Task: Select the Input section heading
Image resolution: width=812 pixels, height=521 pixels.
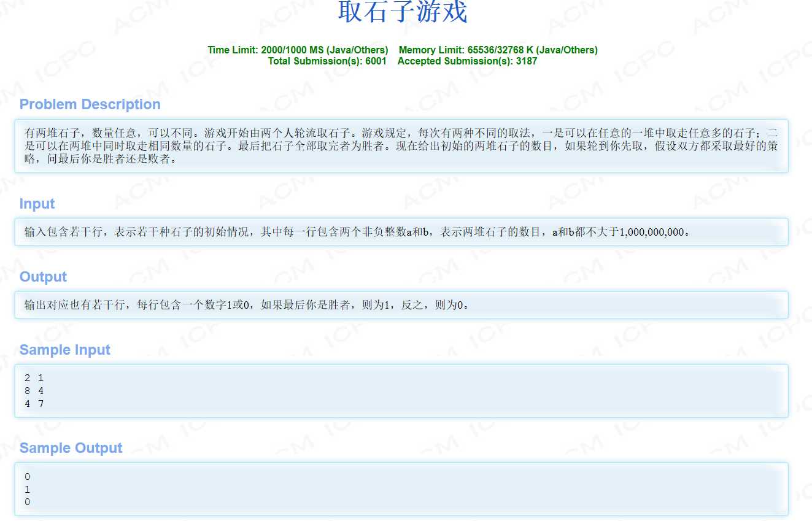Action: click(x=37, y=204)
